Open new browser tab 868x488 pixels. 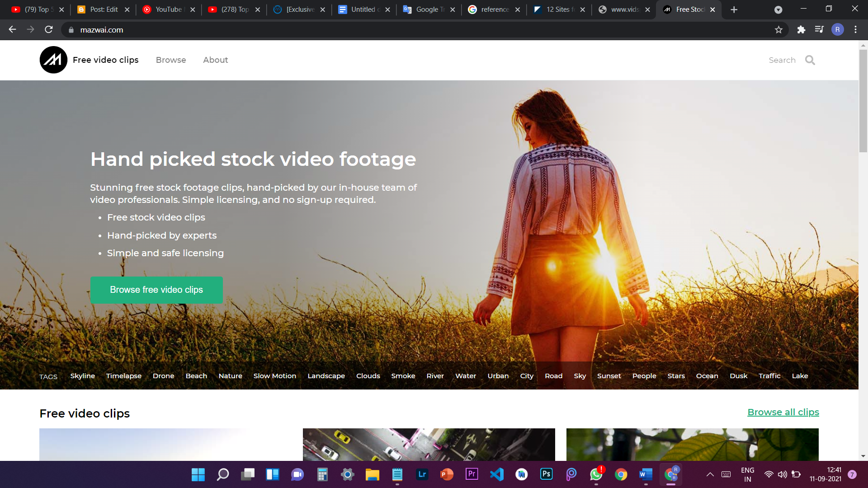734,9
